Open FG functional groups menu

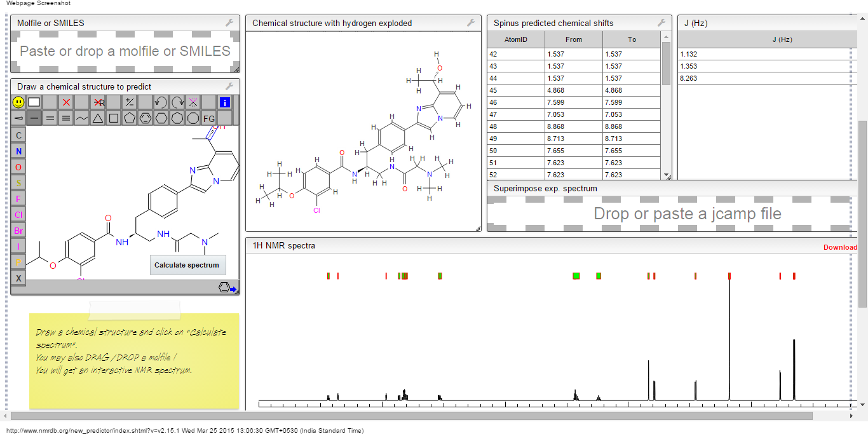[x=209, y=118]
